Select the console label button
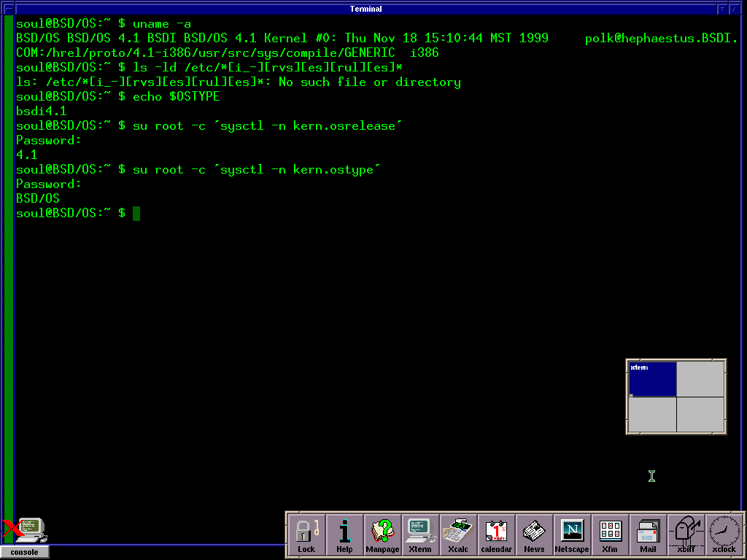This screenshot has height=560, width=747. tap(24, 553)
